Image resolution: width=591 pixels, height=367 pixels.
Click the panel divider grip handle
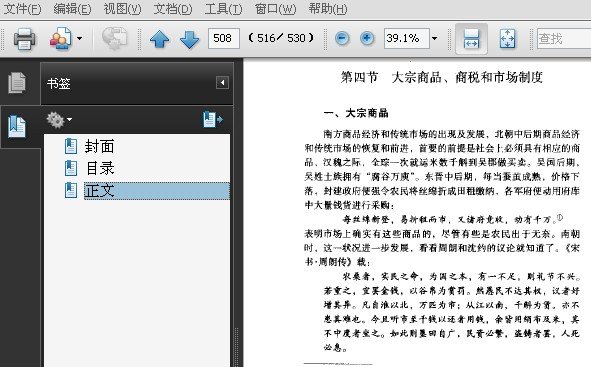coord(237,346)
